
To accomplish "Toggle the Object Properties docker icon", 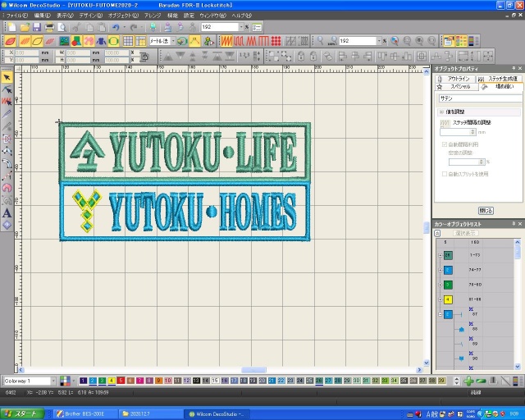I will coord(449,41).
